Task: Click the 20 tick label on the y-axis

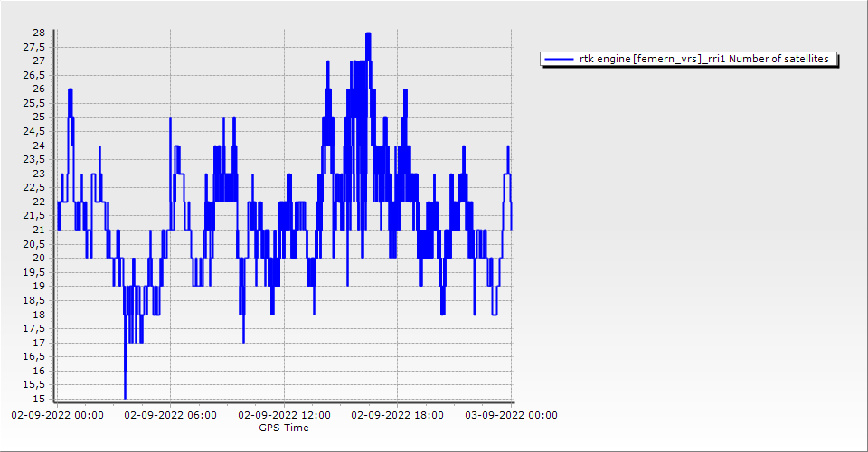Action: coord(39,259)
